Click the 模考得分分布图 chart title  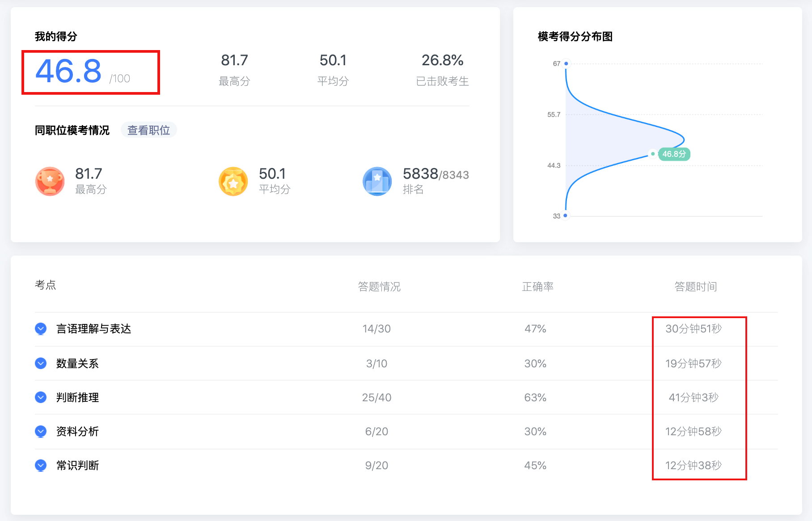tap(575, 36)
